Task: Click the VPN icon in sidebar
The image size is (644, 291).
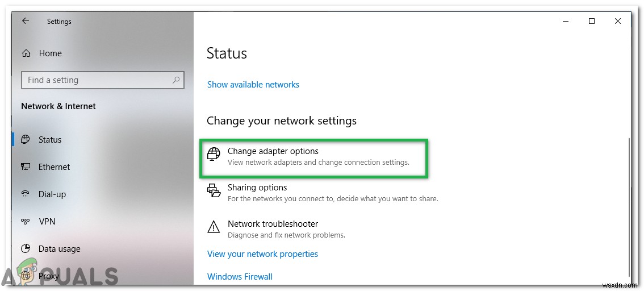Action: pos(26,222)
